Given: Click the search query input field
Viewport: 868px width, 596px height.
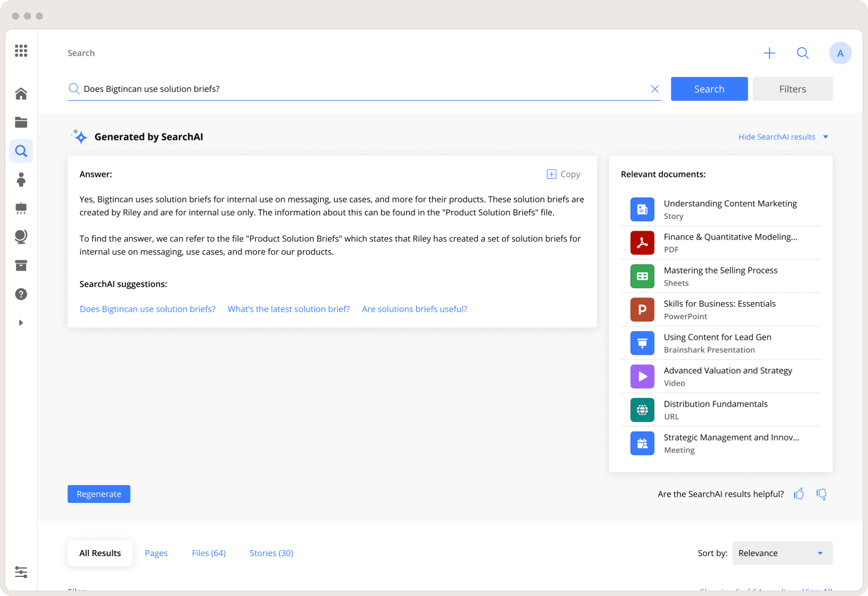Looking at the screenshot, I should [364, 89].
